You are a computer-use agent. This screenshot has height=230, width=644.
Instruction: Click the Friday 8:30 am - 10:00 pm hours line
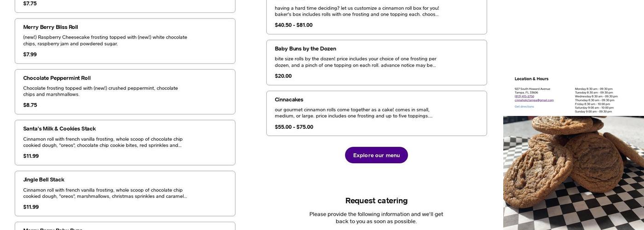[x=593, y=104]
